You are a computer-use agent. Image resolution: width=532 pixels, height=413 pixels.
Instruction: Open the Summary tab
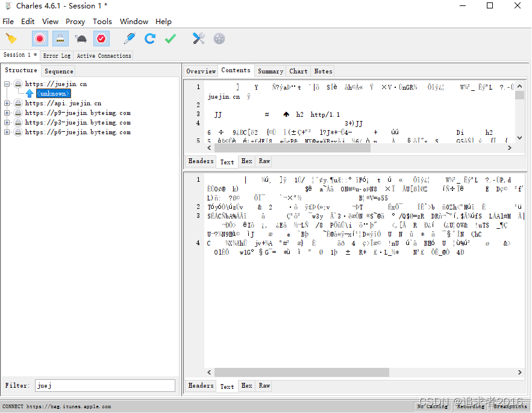tap(271, 71)
